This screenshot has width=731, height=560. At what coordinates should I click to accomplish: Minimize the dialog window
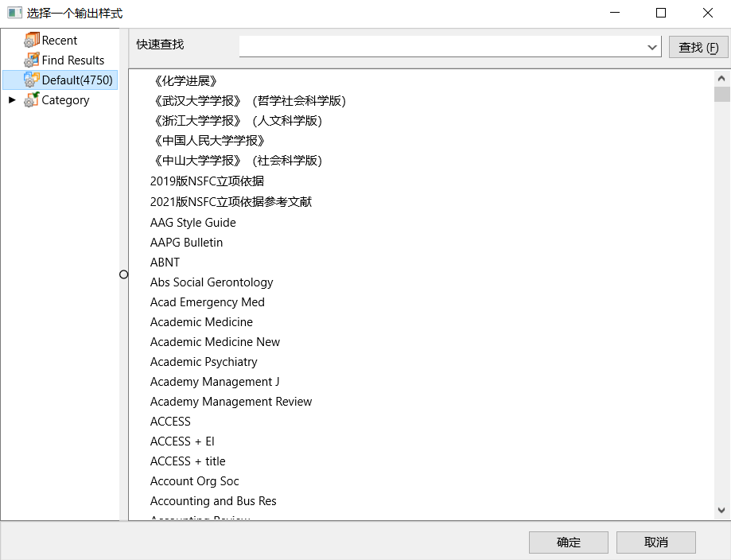click(x=615, y=13)
